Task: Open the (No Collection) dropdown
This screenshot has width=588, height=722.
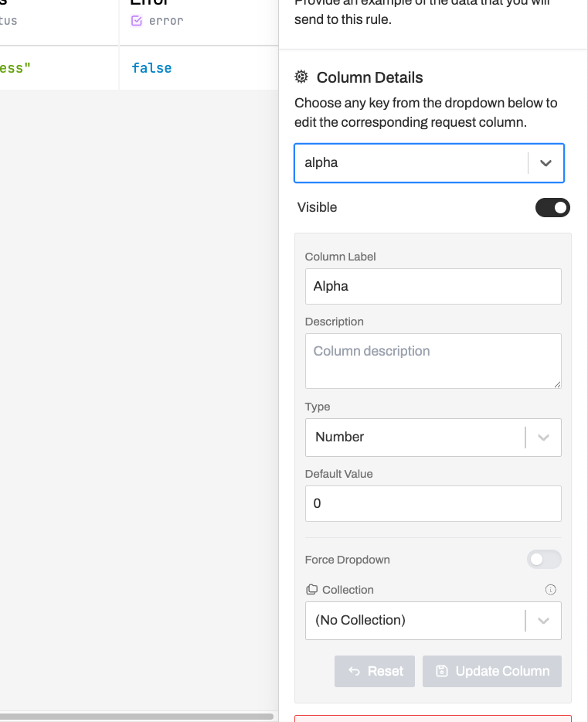Action: 433,621
